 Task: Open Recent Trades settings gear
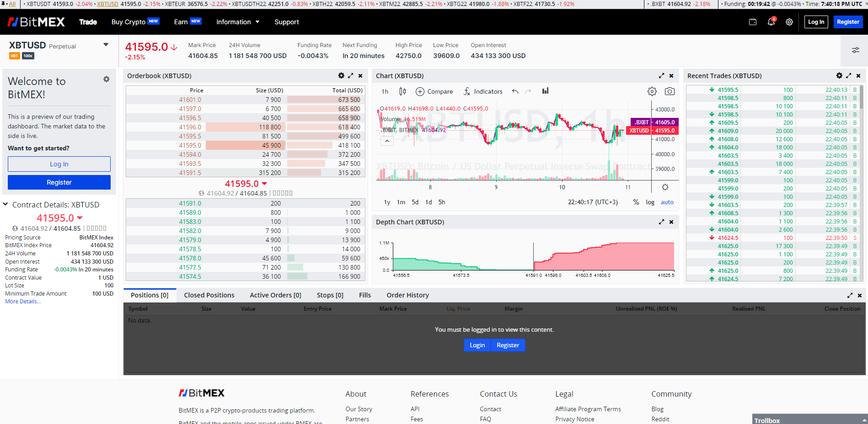[x=839, y=76]
